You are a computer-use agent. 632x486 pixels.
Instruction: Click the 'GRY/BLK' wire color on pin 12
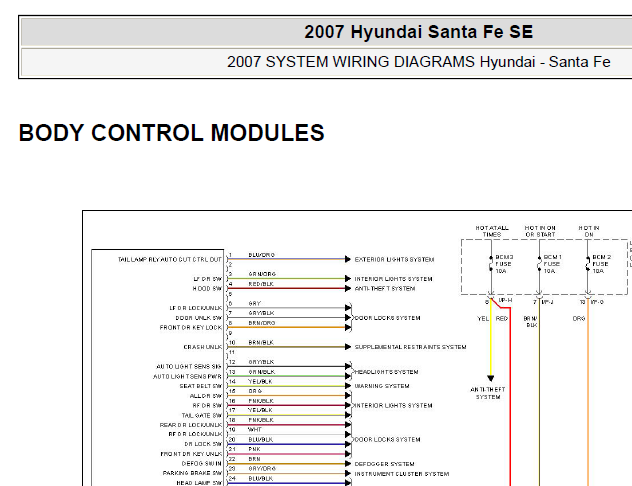pos(261,362)
